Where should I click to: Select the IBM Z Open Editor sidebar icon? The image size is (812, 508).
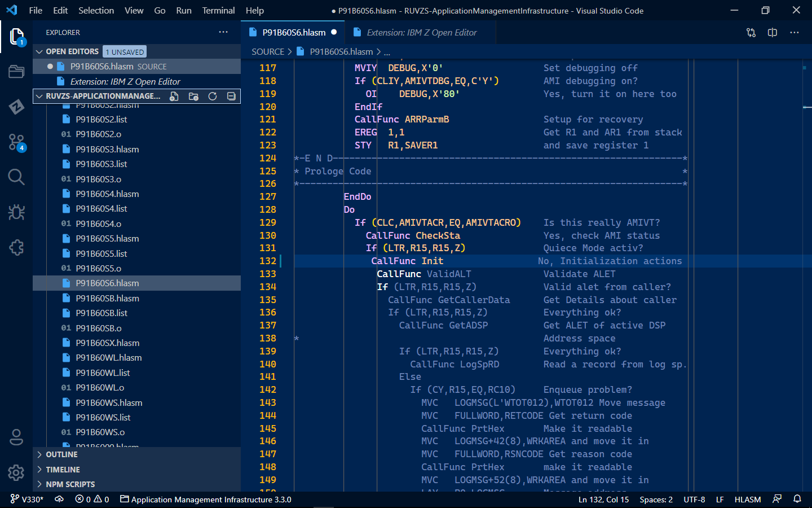[17, 107]
